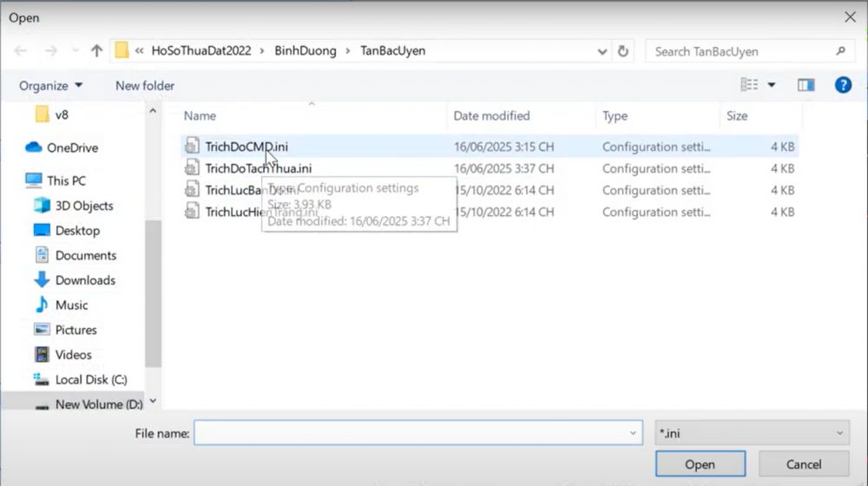868x486 pixels.
Task: Open the *.ini file type dropdown
Action: pos(751,432)
